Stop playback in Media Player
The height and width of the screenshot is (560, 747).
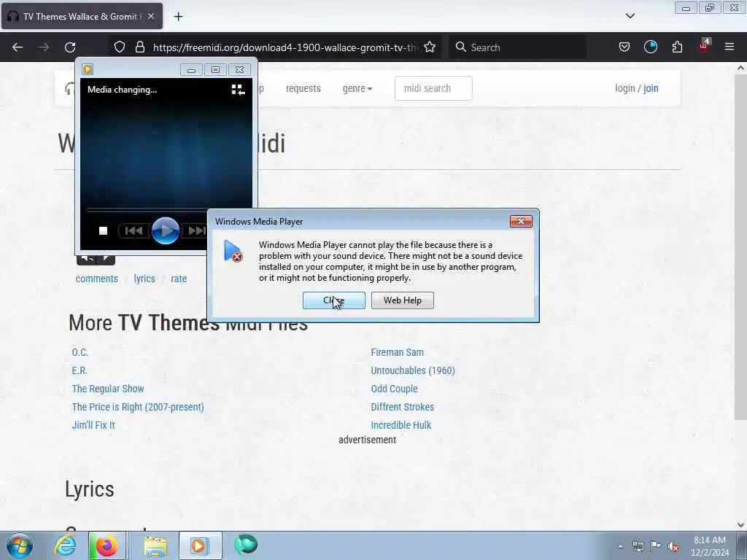(x=103, y=231)
